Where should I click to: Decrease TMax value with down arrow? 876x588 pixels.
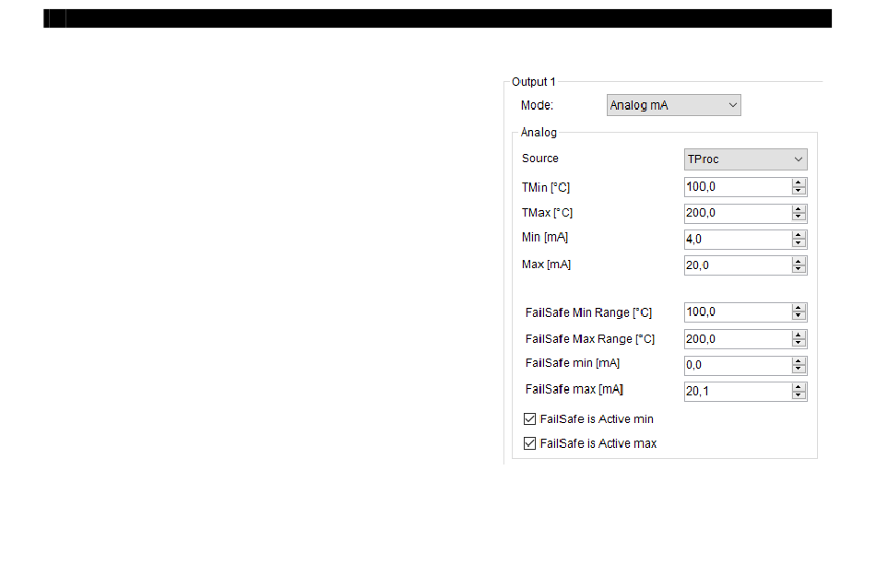tap(799, 218)
